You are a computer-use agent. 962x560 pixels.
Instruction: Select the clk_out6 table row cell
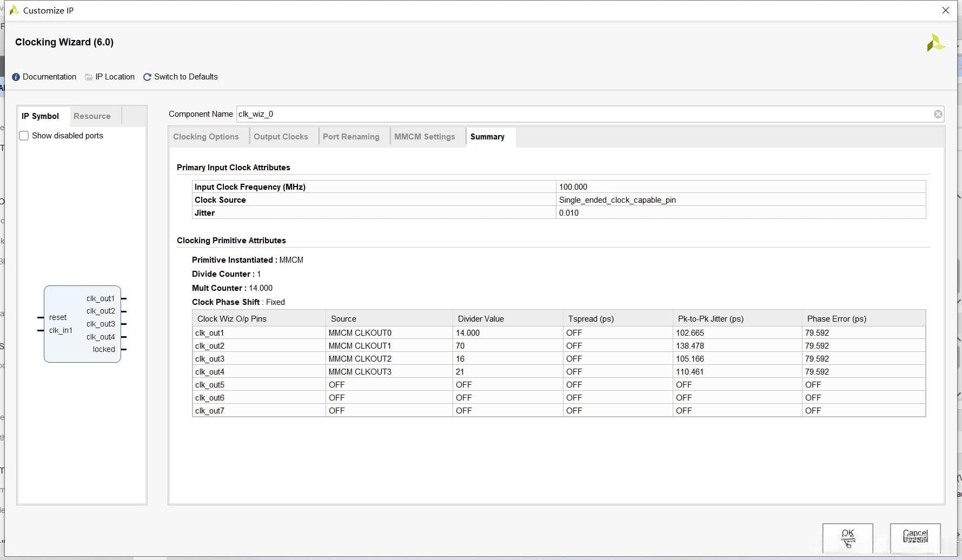[x=258, y=398]
